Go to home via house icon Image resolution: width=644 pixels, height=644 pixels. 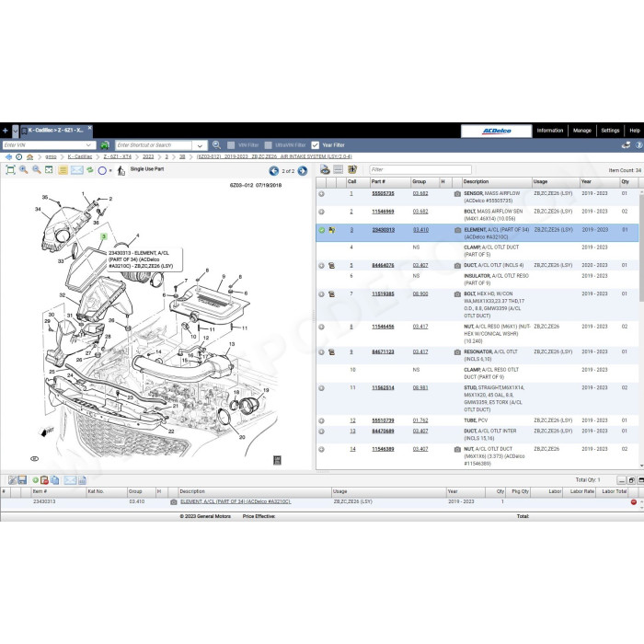point(29,157)
